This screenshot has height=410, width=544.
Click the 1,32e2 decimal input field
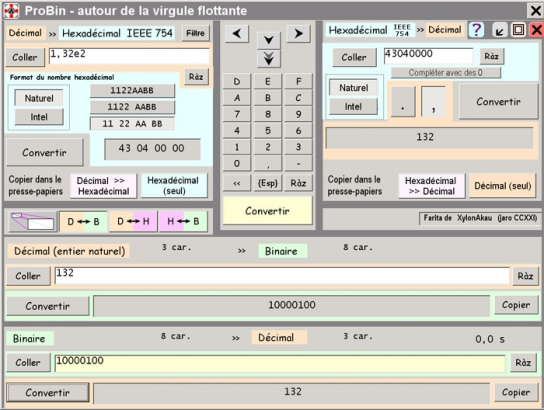coord(129,56)
